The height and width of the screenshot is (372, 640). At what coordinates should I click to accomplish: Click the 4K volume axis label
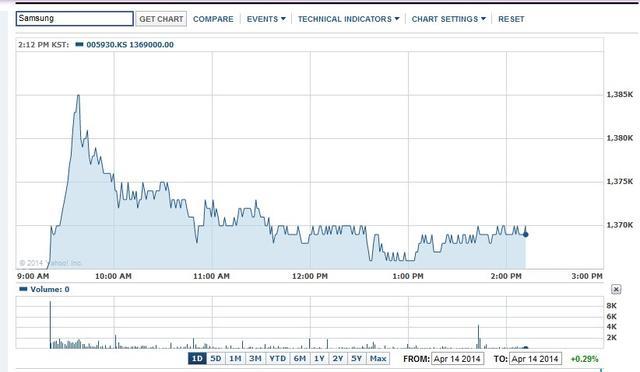coord(611,327)
